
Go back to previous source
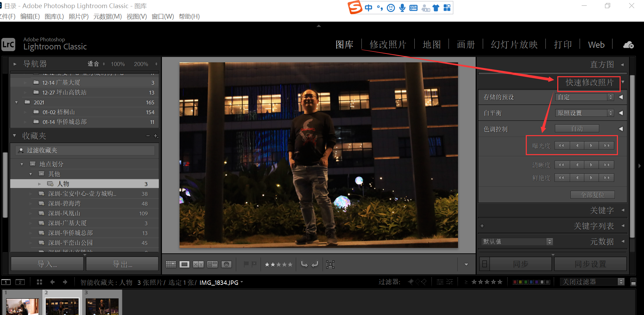click(52, 282)
